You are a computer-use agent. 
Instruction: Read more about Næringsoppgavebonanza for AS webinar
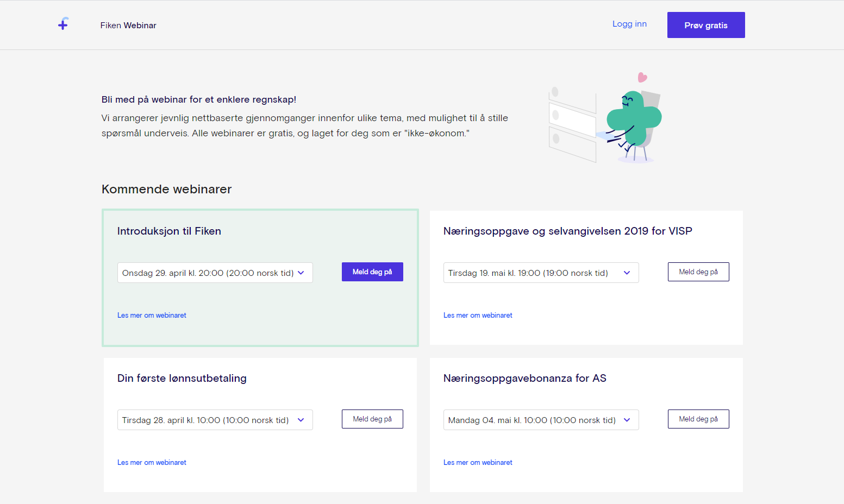pyautogui.click(x=478, y=462)
